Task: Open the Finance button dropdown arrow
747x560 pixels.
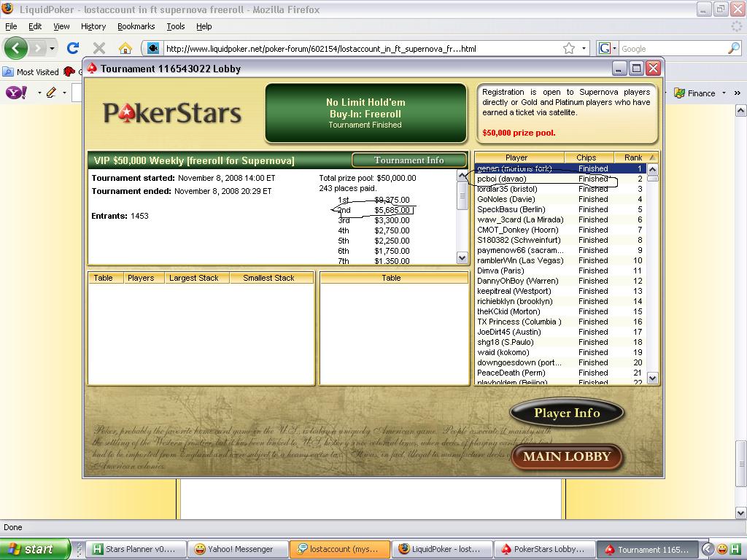Action: coord(724,93)
